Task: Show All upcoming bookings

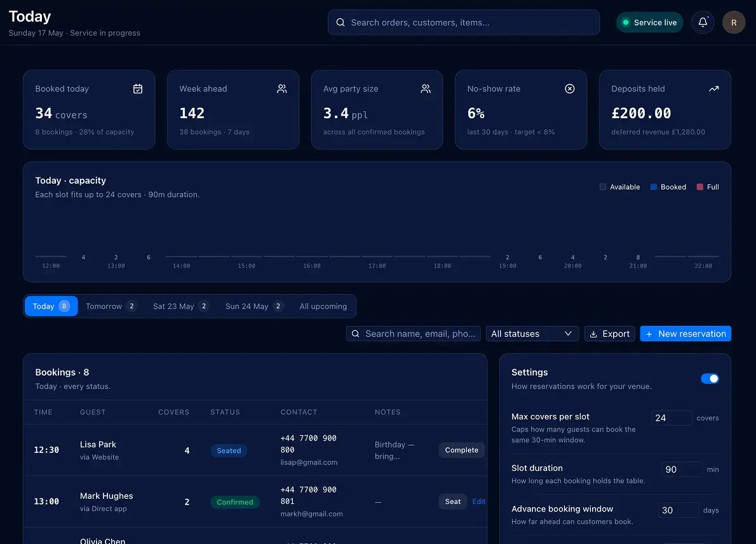Action: pyautogui.click(x=323, y=306)
